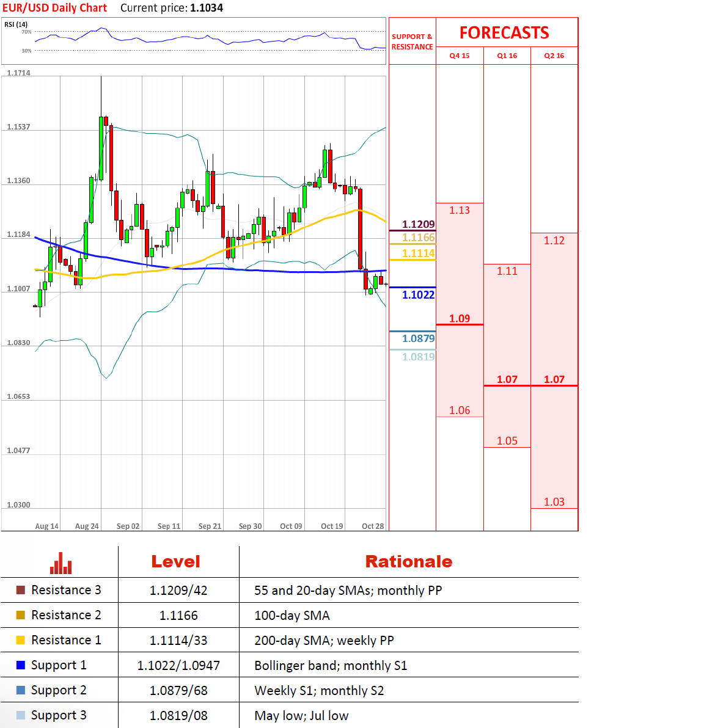Click the Q1 16 median forecast 1.07
This screenshot has width=704, height=728.
[507, 379]
